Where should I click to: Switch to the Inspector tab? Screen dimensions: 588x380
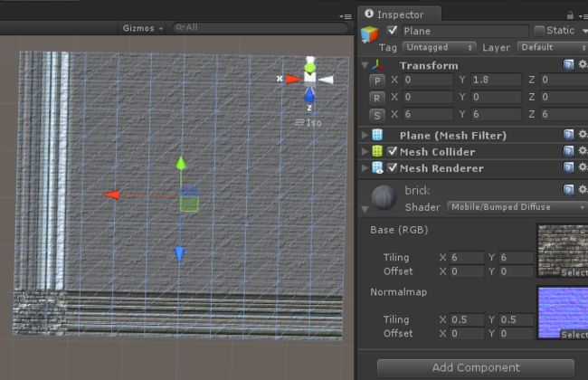click(399, 14)
